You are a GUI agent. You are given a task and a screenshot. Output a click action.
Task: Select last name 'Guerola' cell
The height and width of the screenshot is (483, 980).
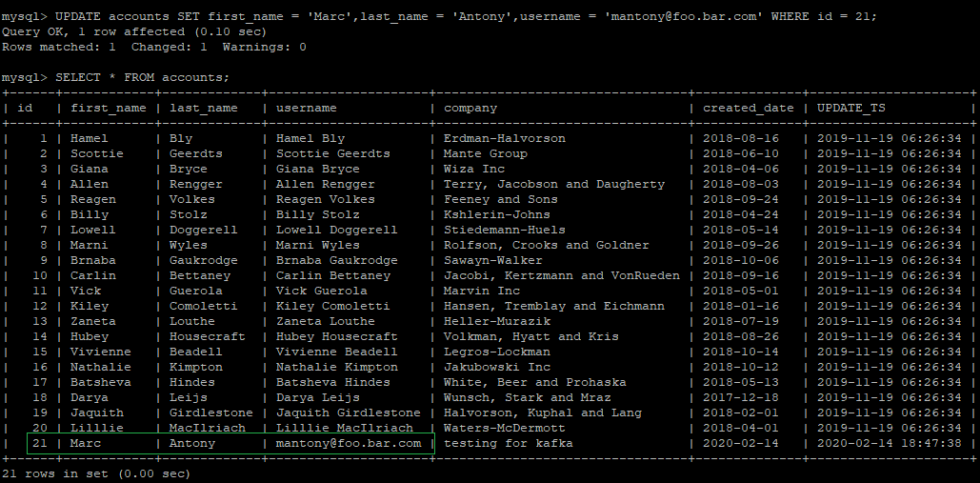click(x=196, y=291)
